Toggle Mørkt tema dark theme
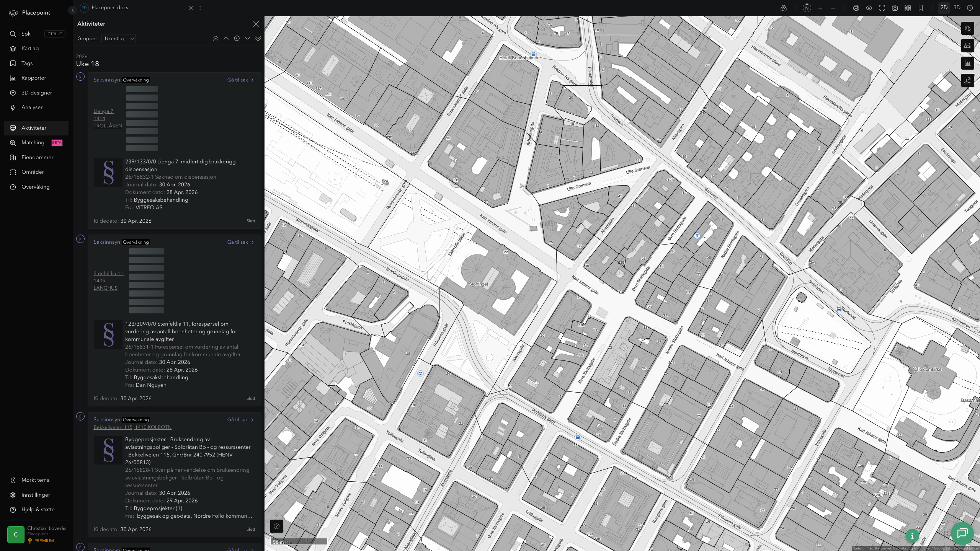 [x=36, y=480]
